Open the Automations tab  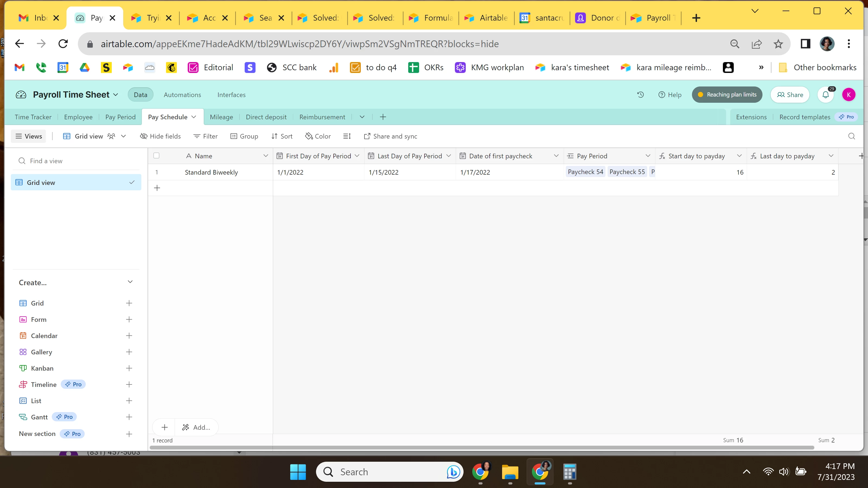[182, 95]
